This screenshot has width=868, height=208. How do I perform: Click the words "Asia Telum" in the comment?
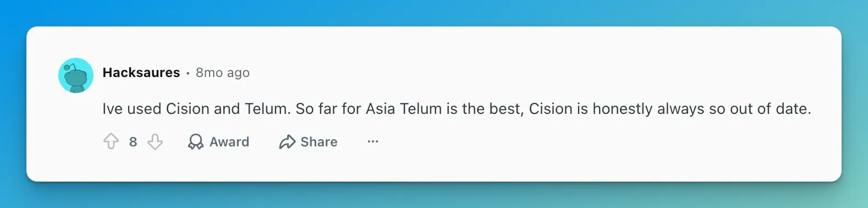point(404,109)
